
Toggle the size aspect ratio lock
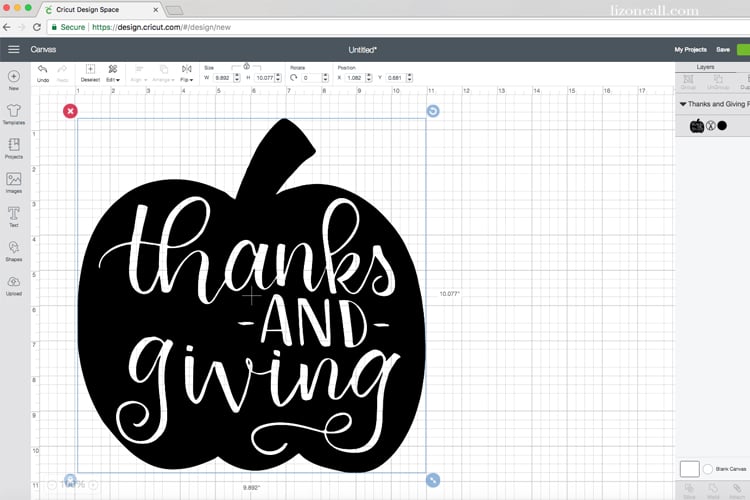coord(246,66)
